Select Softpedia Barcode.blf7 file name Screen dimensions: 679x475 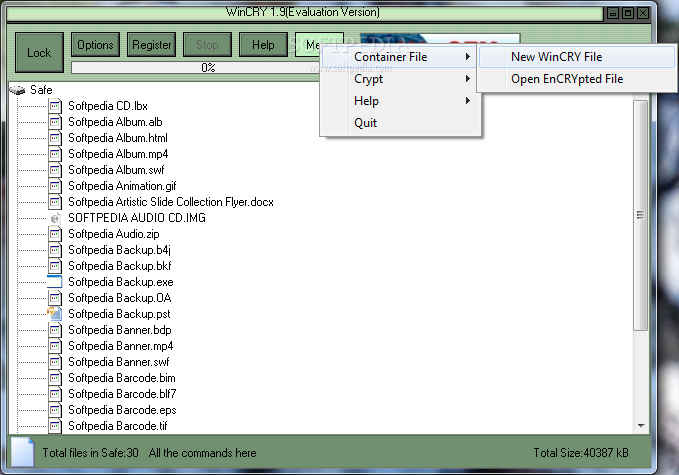[122, 394]
